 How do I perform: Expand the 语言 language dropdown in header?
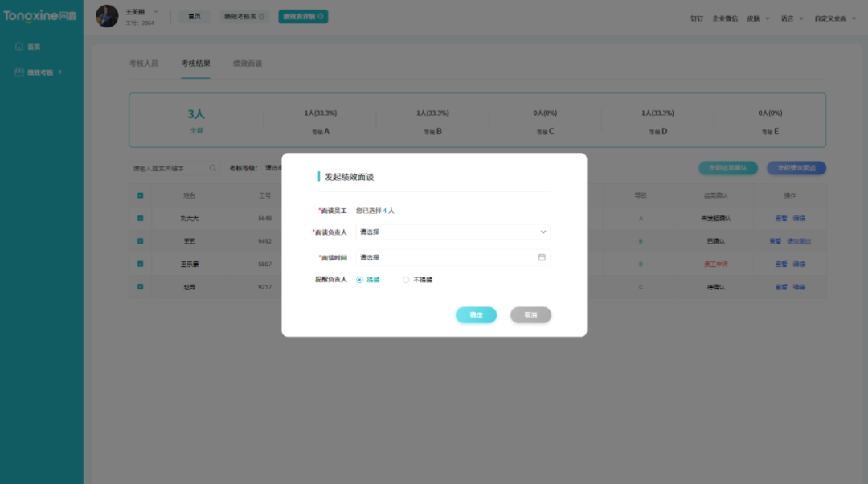point(792,18)
